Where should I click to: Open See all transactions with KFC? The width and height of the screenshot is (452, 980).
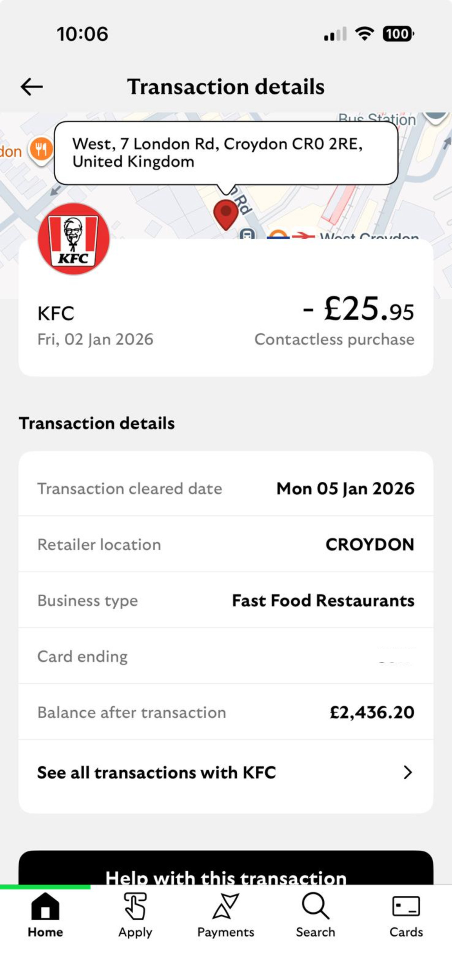pyautogui.click(x=157, y=773)
